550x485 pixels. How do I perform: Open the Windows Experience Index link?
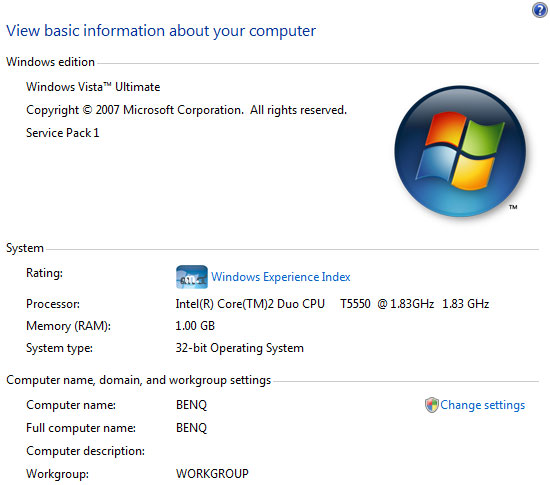click(281, 277)
